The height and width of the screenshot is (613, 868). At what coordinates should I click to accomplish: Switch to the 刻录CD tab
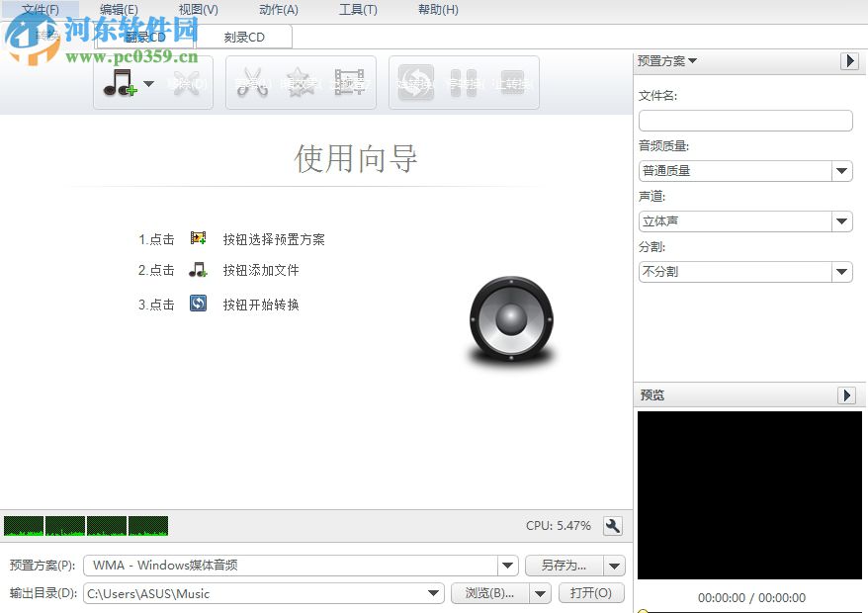tap(244, 37)
